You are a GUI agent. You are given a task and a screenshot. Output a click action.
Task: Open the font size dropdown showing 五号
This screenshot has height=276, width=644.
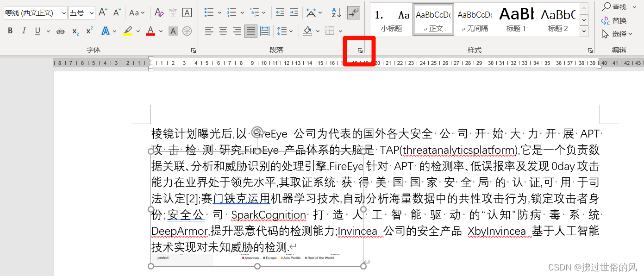coord(92,13)
